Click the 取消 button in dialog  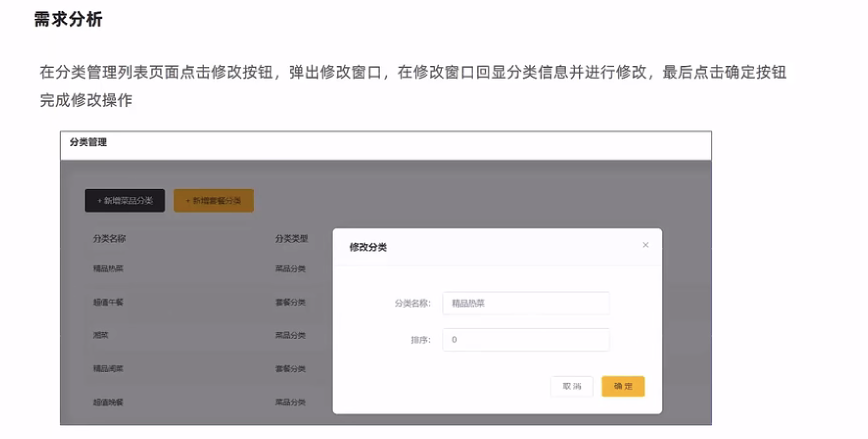coord(572,386)
